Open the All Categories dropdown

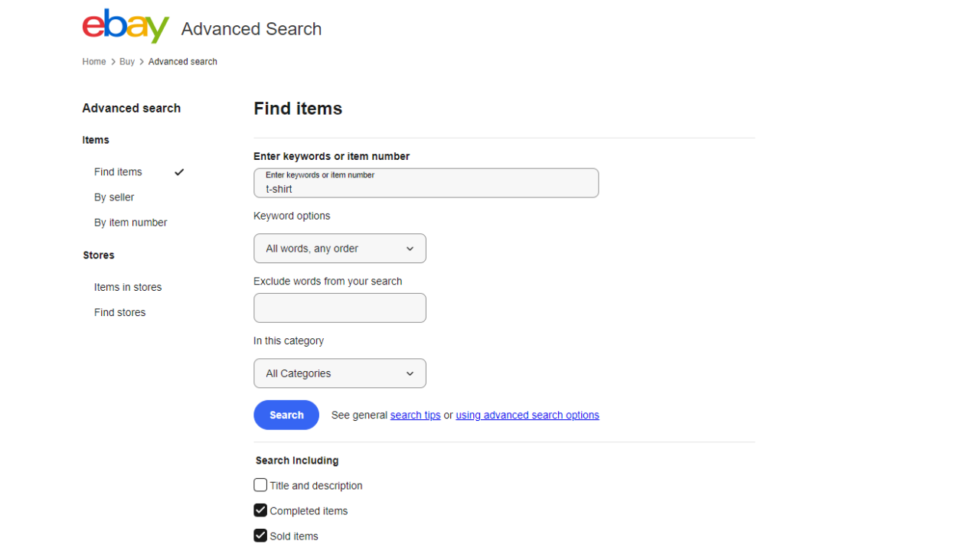340,373
